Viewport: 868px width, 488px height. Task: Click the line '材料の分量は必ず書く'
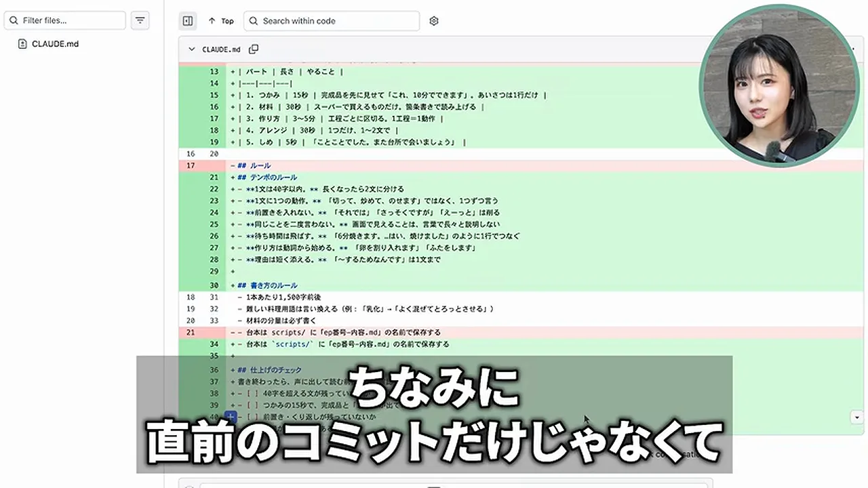tap(277, 321)
